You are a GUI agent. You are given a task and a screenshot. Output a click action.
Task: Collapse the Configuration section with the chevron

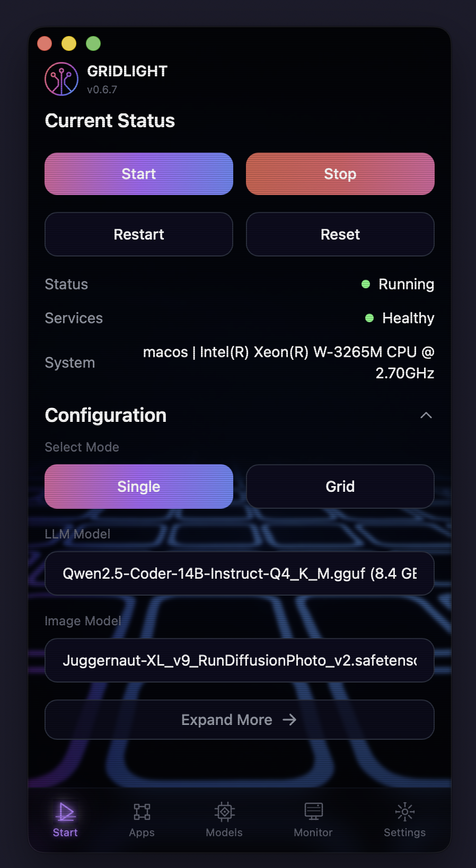[426, 415]
